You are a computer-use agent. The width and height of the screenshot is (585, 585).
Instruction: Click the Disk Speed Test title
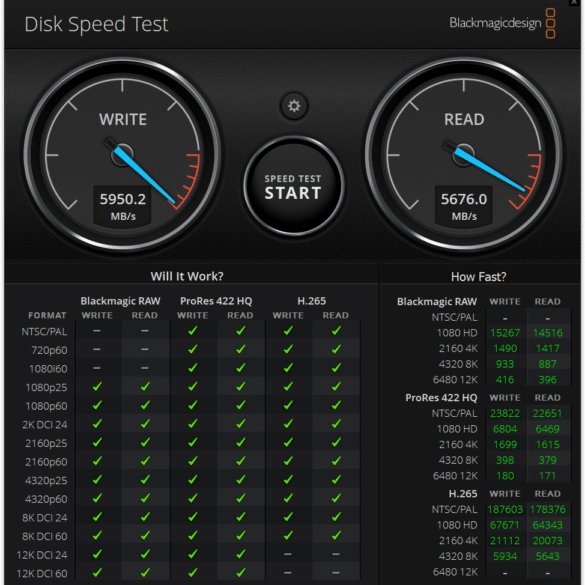pos(96,24)
